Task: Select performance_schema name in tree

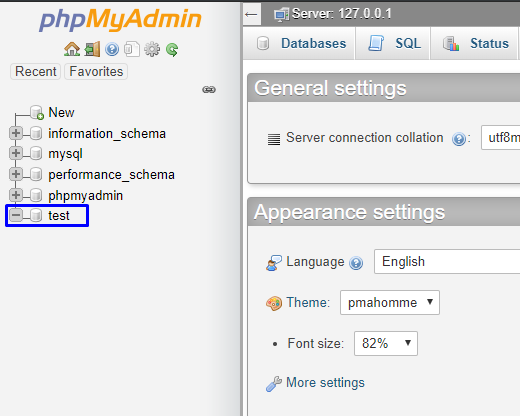Action: click(x=111, y=175)
